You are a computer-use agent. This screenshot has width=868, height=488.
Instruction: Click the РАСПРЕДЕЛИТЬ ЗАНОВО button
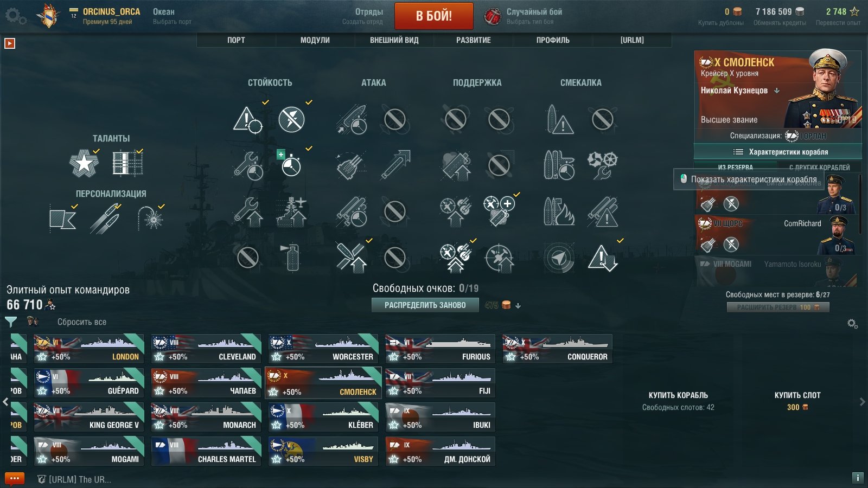425,305
